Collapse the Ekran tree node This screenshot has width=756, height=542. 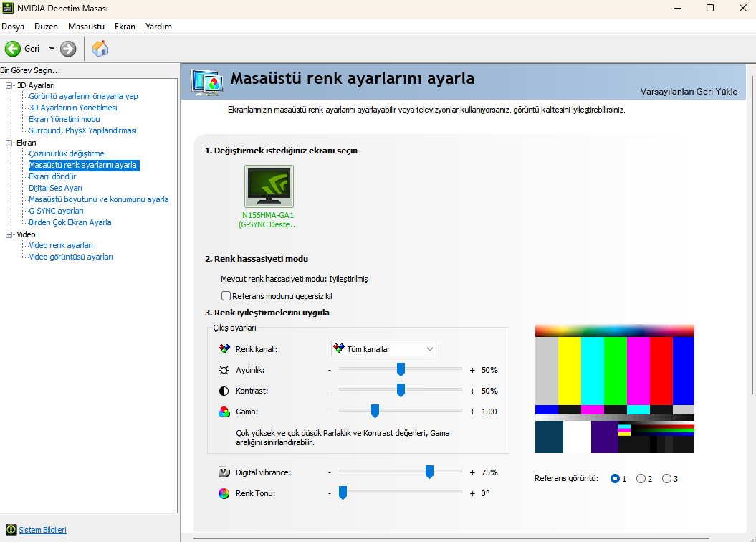9,143
